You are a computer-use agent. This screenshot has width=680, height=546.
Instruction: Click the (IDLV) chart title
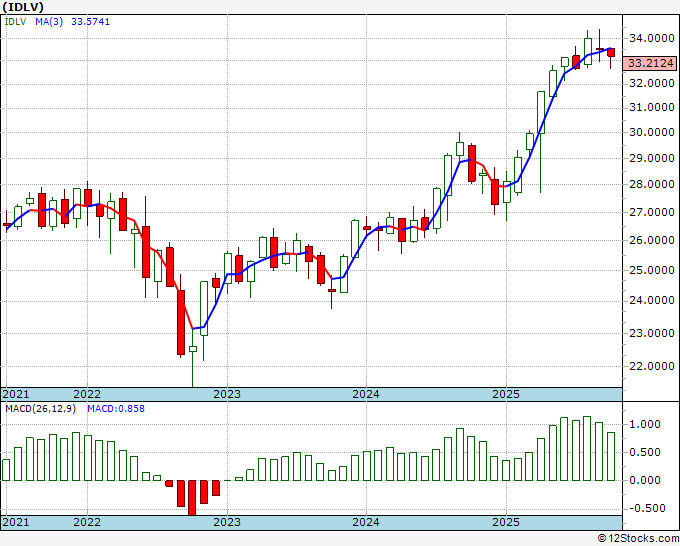pos(23,7)
